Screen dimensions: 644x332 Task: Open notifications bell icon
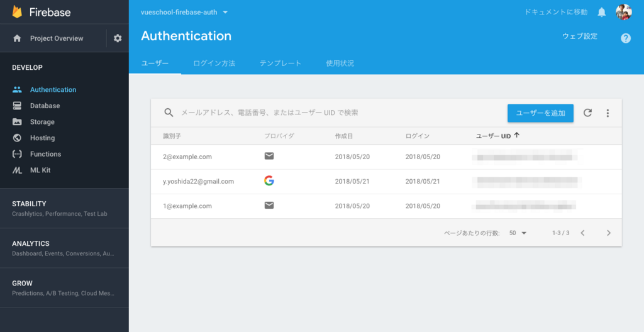tap(601, 13)
